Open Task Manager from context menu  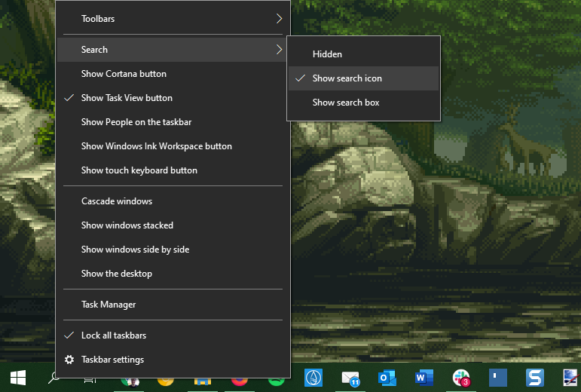(109, 305)
